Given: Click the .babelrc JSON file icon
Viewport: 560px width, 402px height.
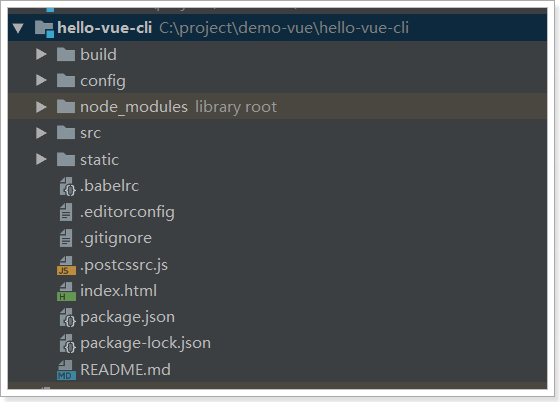Looking at the screenshot, I should (67, 187).
